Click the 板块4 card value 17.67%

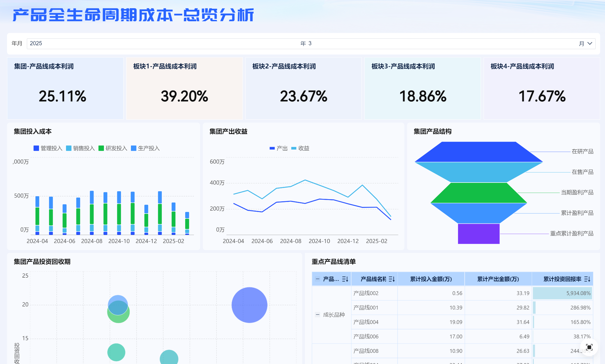tap(542, 96)
